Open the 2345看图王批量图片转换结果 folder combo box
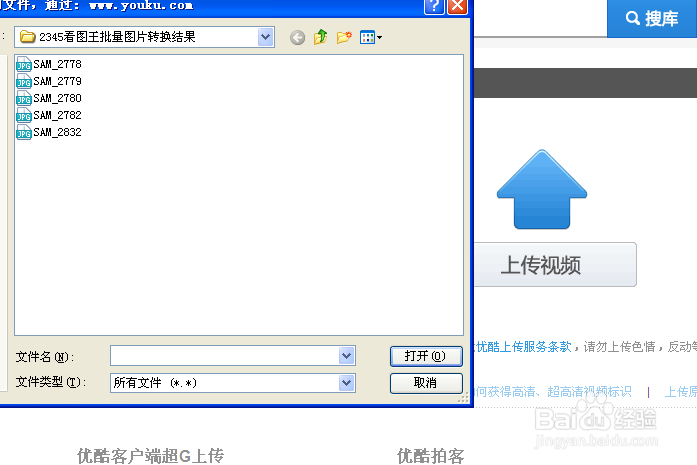Screen dimensions: 697x465 click(x=144, y=37)
